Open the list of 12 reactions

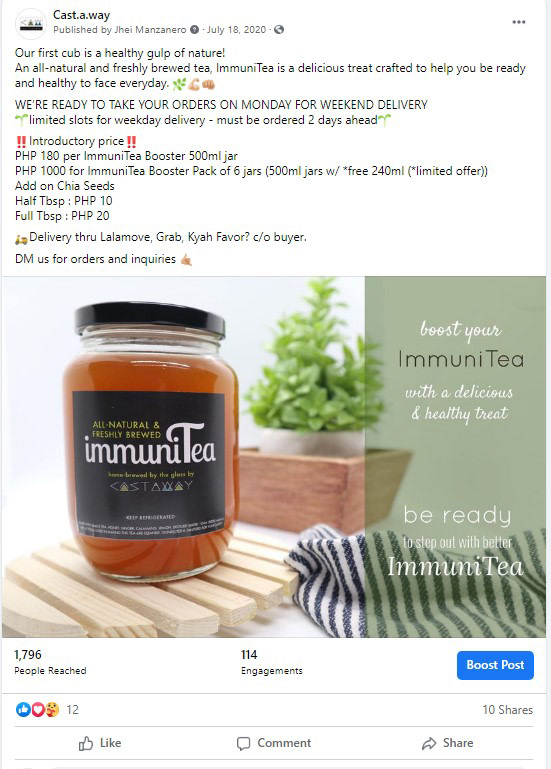73,710
